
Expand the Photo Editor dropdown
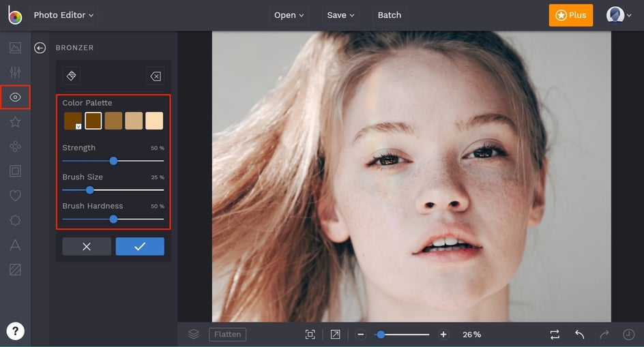click(x=64, y=15)
